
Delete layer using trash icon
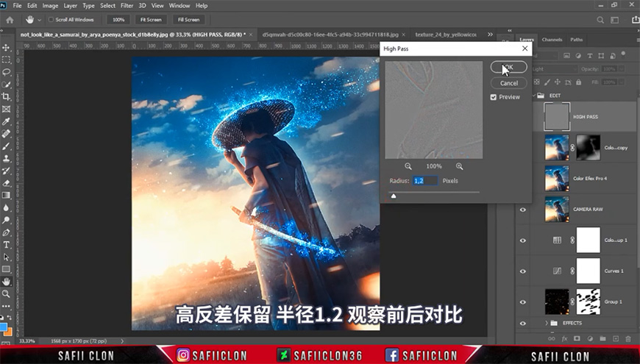tap(628, 339)
